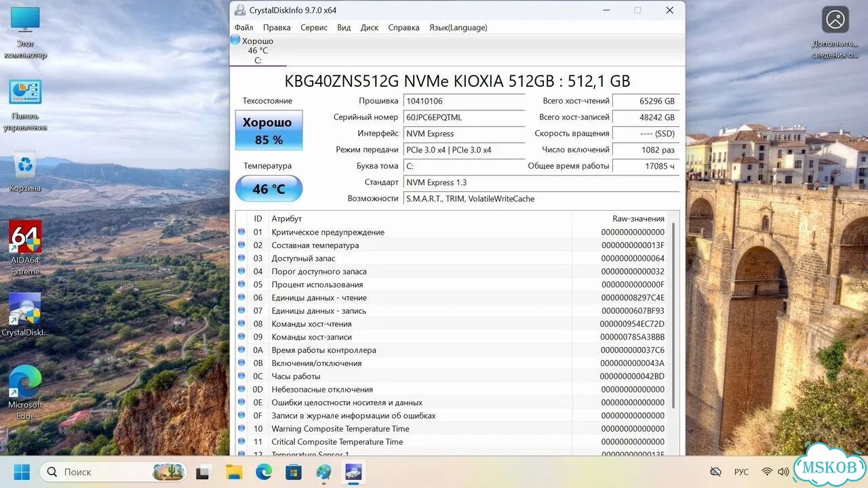Click the Возможности field S.M.A.R.T., TRIM
This screenshot has width=868, height=488.
pyautogui.click(x=541, y=199)
